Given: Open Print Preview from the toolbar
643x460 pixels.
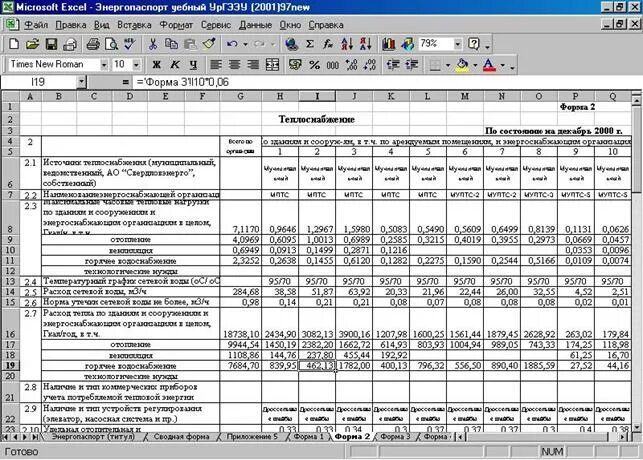Looking at the screenshot, I should point(111,44).
